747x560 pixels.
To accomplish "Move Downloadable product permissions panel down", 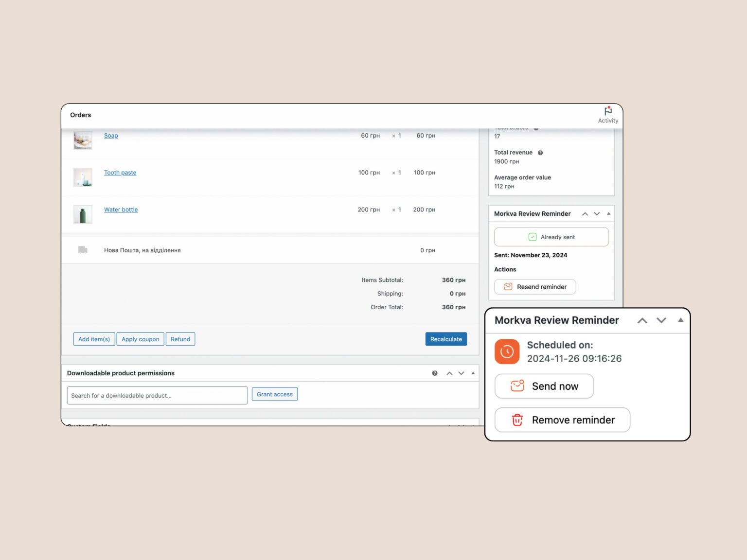I will (461, 373).
